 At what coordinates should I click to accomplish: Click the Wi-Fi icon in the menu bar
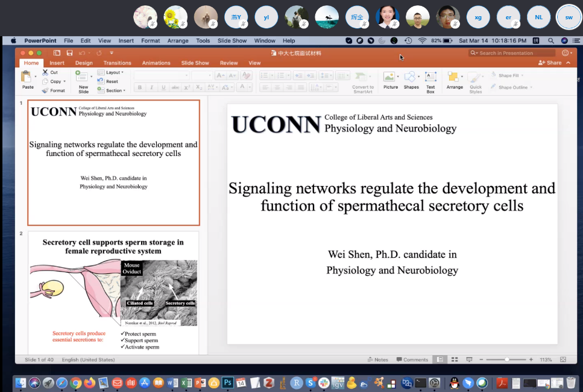pos(422,40)
